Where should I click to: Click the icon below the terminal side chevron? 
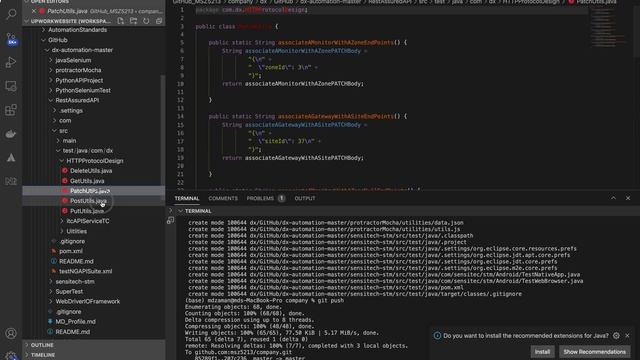coord(171,220)
